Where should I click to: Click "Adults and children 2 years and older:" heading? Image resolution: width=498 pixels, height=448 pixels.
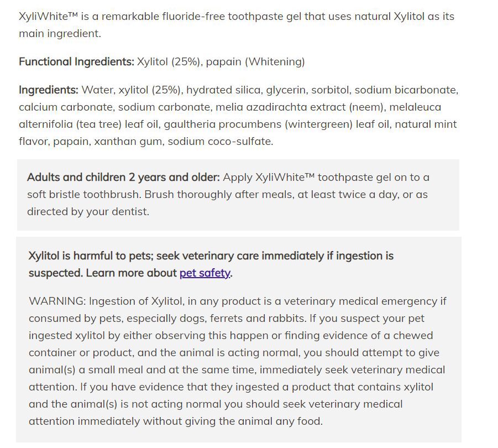pos(123,178)
